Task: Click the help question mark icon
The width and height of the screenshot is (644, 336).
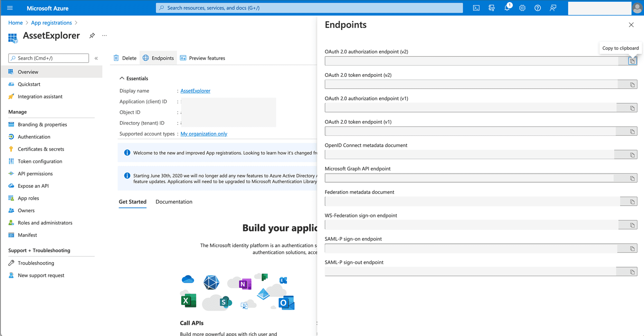Action: [x=537, y=8]
